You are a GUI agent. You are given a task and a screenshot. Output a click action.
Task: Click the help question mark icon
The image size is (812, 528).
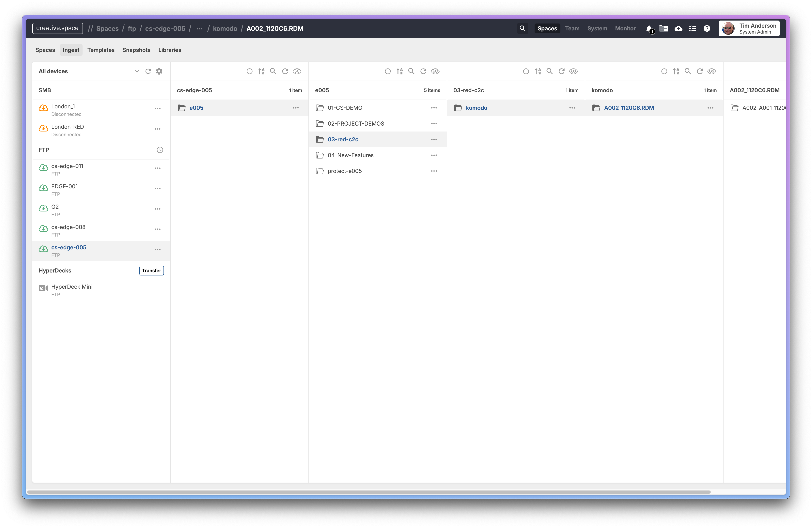coord(707,29)
